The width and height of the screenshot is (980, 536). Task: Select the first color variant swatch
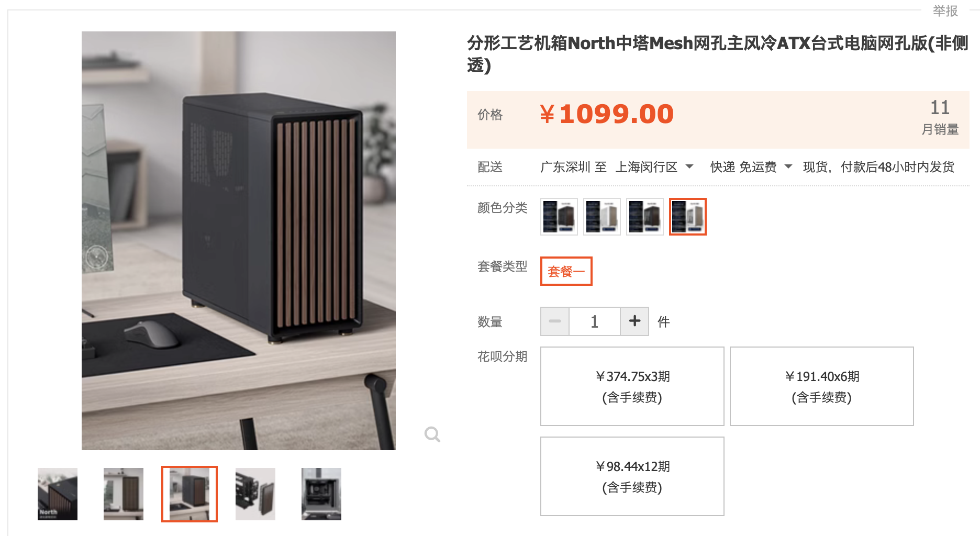tap(559, 217)
